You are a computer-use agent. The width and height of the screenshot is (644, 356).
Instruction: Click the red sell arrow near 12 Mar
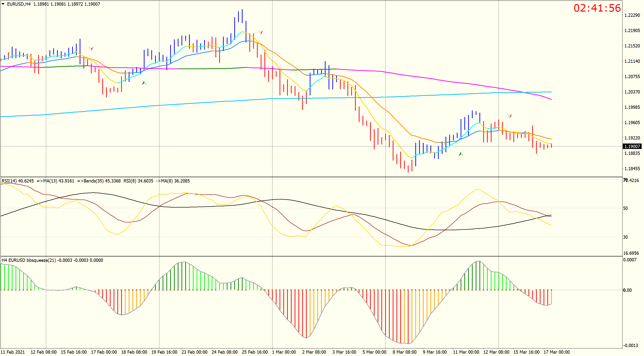[510, 116]
